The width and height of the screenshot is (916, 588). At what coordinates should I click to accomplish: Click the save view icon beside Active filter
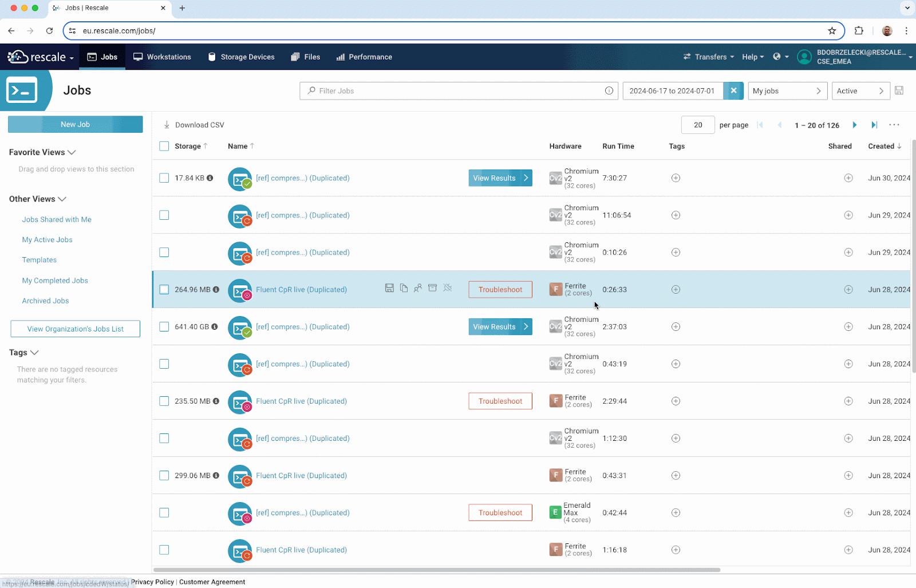pyautogui.click(x=899, y=91)
